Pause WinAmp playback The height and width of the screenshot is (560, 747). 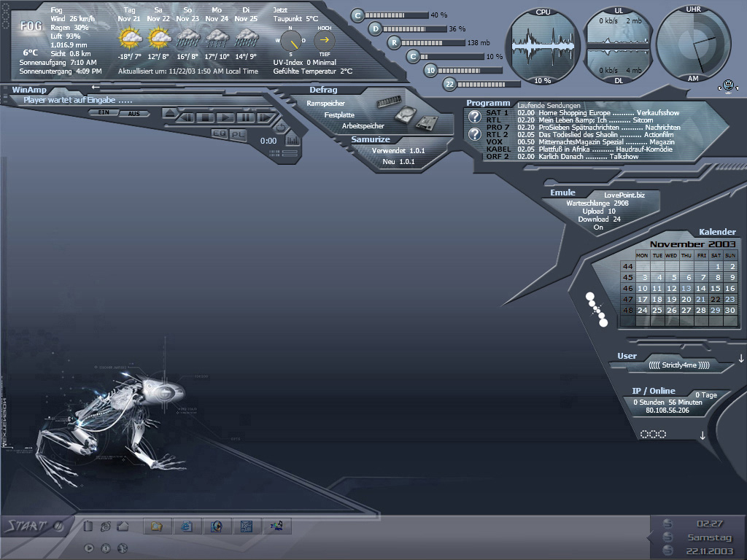[246, 117]
